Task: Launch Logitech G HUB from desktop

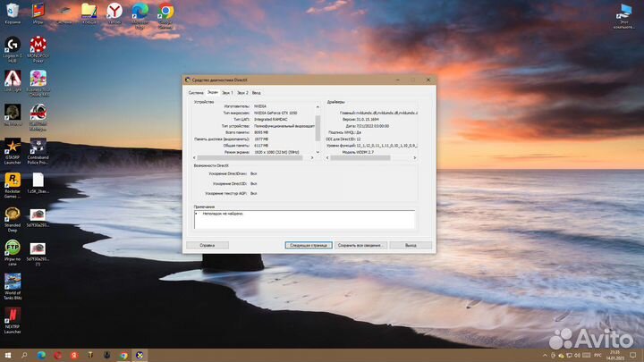Action: click(x=13, y=49)
